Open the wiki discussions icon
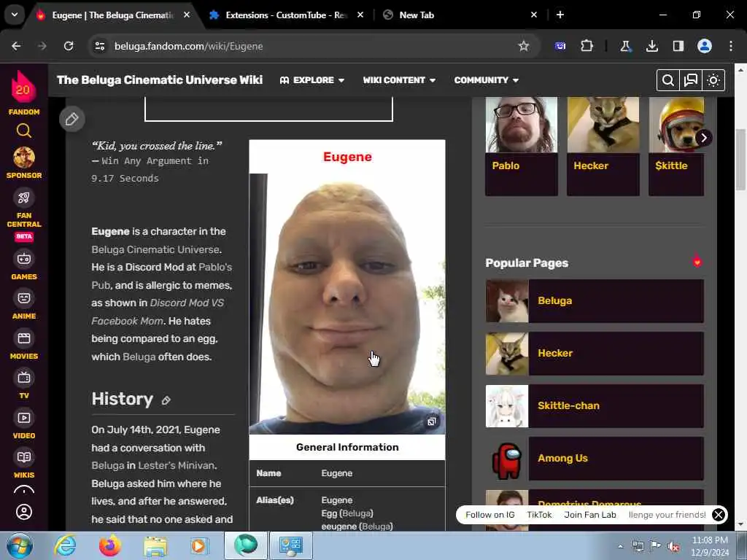 coord(690,80)
